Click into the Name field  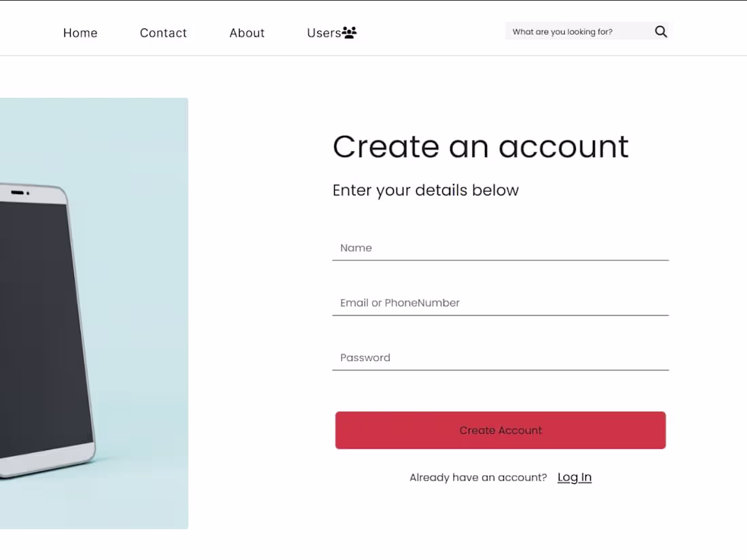(500, 248)
